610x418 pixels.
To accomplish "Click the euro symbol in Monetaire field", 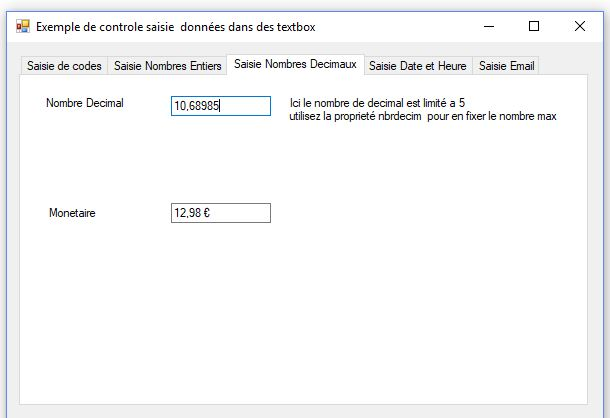I will click(206, 213).
